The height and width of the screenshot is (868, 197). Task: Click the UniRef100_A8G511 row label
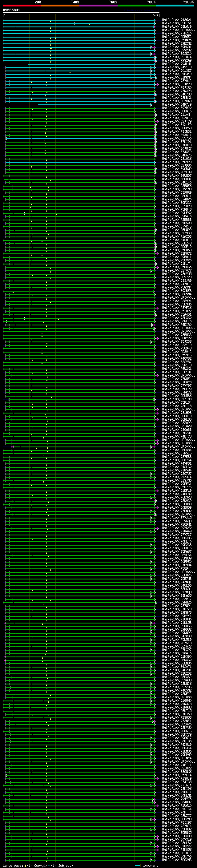[176, 196]
